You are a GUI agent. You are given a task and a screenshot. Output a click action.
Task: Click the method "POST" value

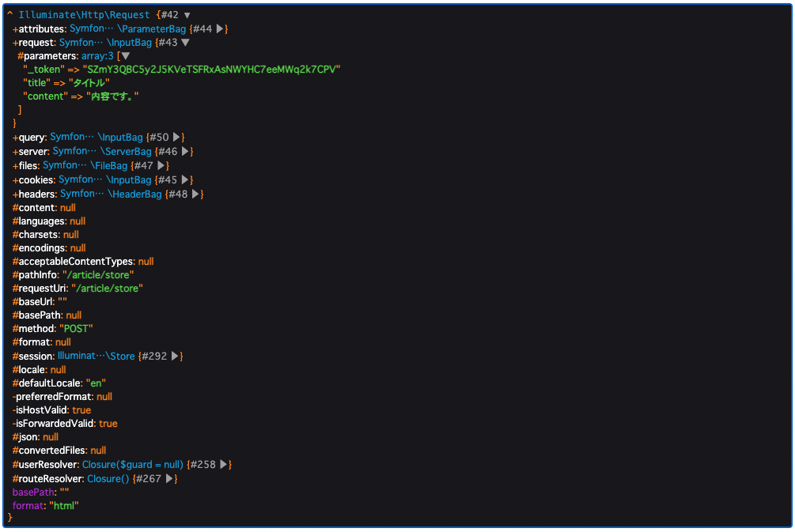(x=77, y=328)
